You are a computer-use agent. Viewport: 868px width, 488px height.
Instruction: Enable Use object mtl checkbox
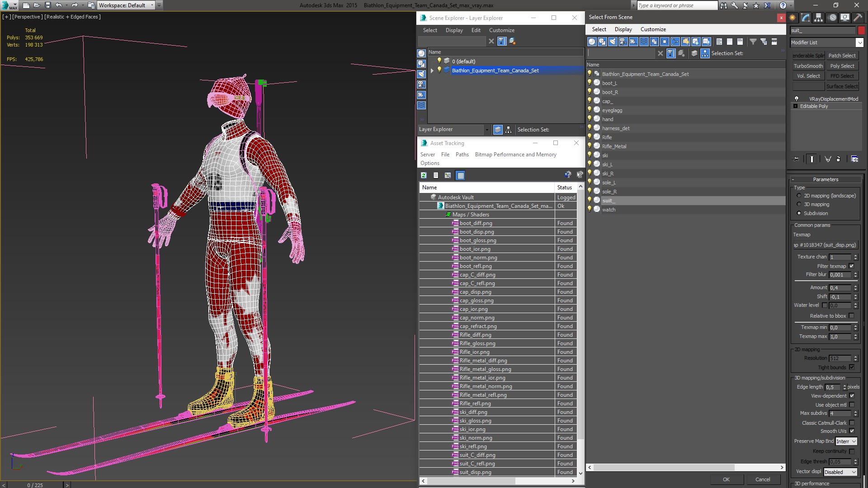point(852,405)
